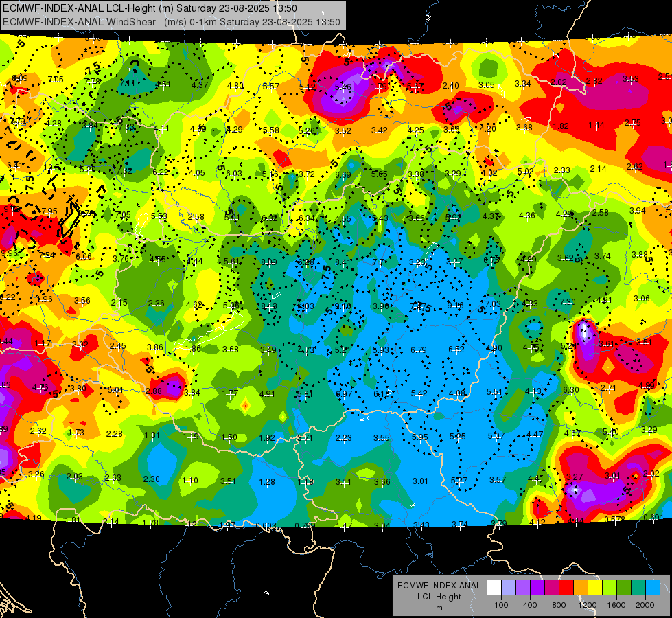The image size is (672, 618).
Task: Click the legend's ECMWF-INDEX-ANAL label
Action: pyautogui.click(x=439, y=586)
